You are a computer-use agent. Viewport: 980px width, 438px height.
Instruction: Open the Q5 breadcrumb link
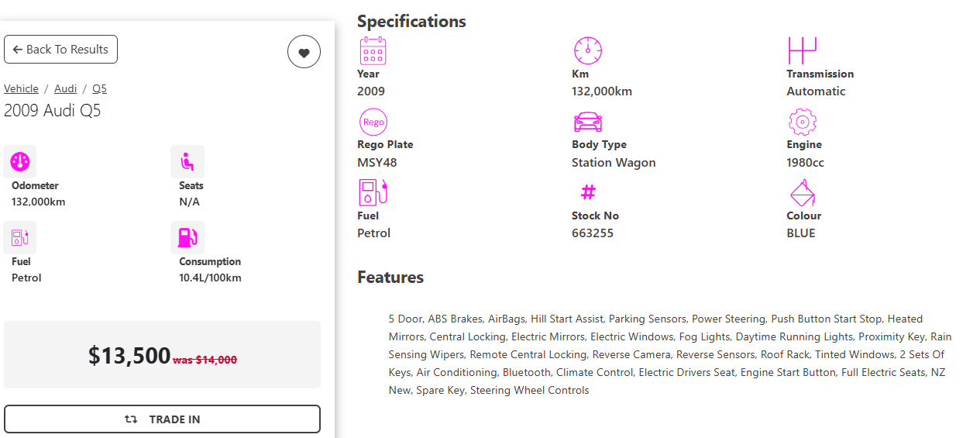coord(99,88)
